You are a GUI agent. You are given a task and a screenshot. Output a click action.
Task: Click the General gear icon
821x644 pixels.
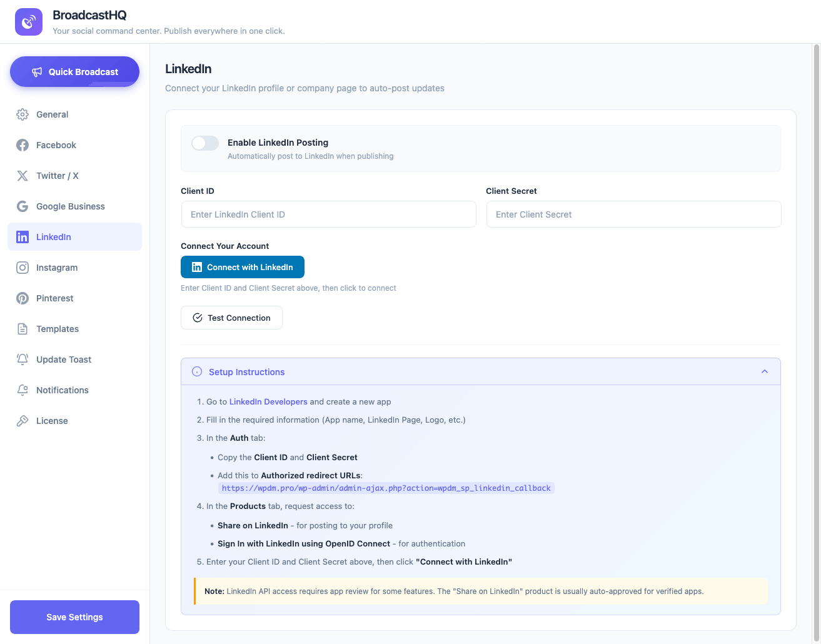[x=23, y=114]
